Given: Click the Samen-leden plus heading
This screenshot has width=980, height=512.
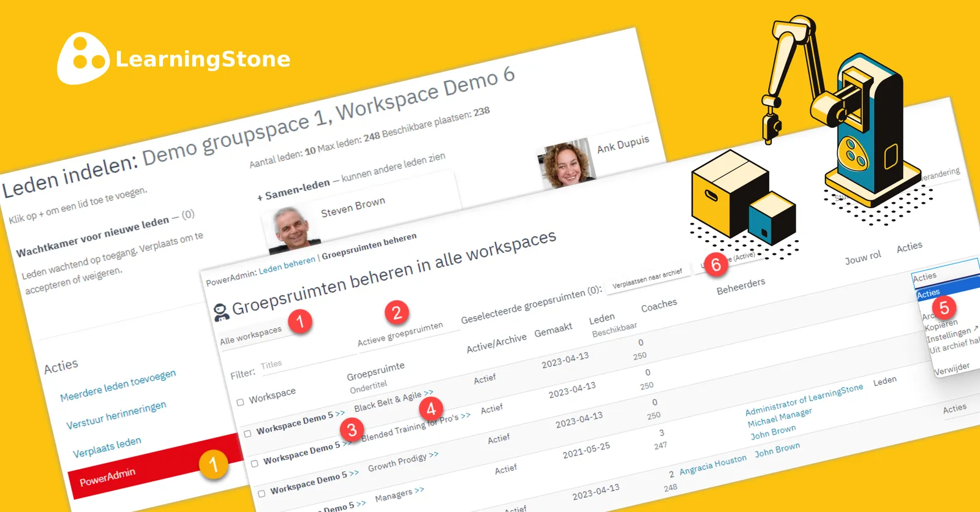Looking at the screenshot, I should [x=293, y=190].
